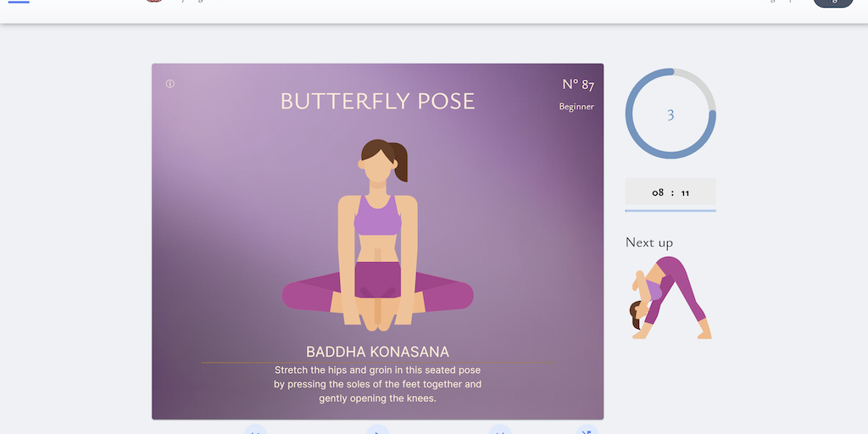The image size is (868, 434).
Task: Click the header link left of dark button
Action: click(x=782, y=3)
